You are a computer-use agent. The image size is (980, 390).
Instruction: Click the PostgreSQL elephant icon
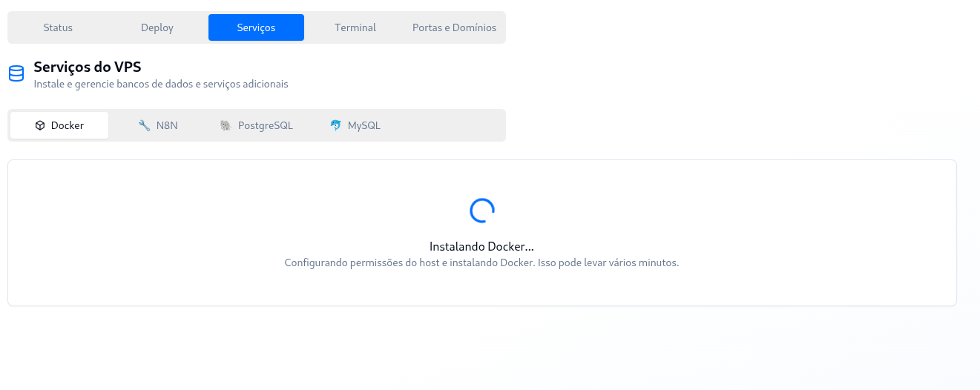pos(226,125)
